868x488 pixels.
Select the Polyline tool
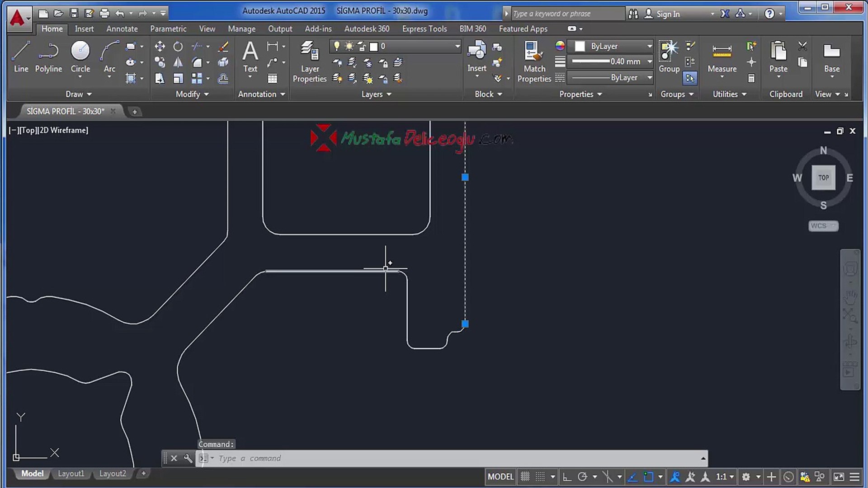[x=48, y=56]
